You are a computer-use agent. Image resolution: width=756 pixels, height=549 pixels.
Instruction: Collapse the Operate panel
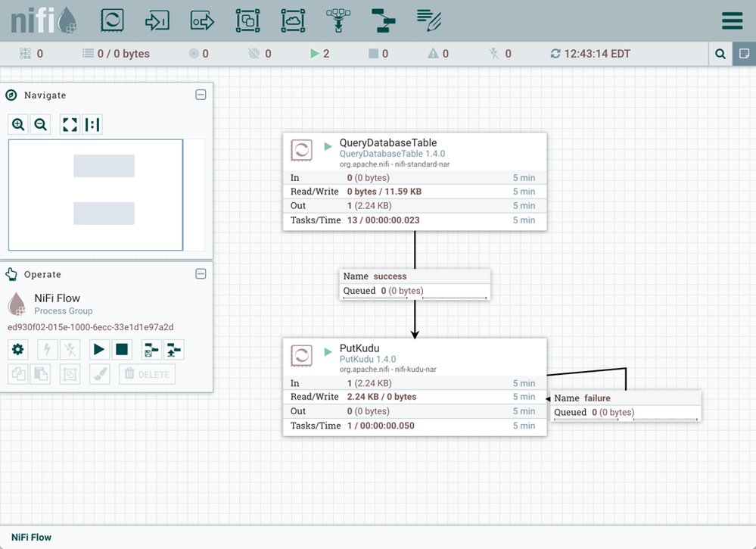click(201, 274)
